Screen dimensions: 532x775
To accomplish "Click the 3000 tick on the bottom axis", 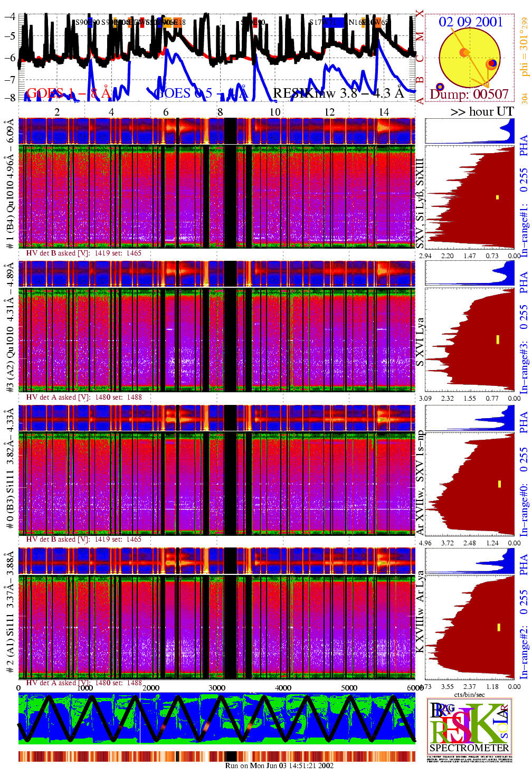I will pos(217,688).
